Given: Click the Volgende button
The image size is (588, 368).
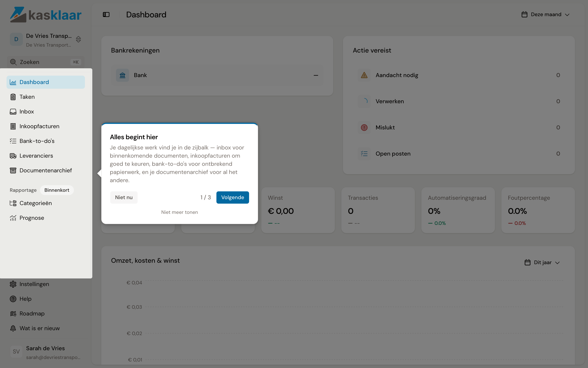Looking at the screenshot, I should 233,197.
